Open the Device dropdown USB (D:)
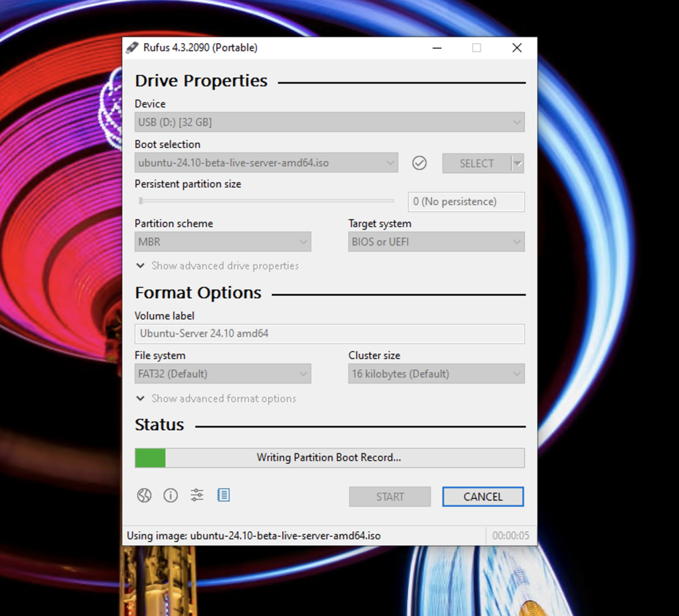Viewport: 679px width, 616px height. [329, 122]
